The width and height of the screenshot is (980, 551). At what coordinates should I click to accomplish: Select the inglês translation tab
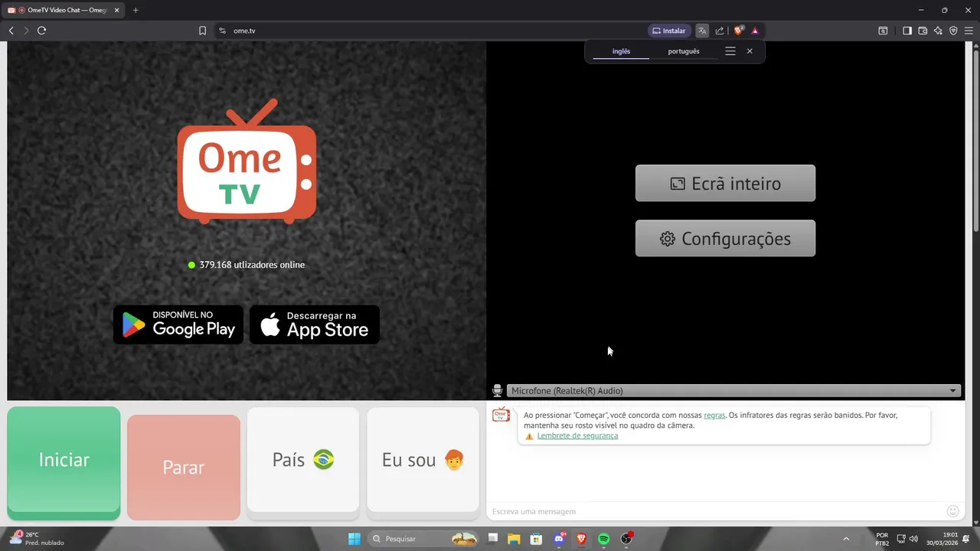point(621,51)
